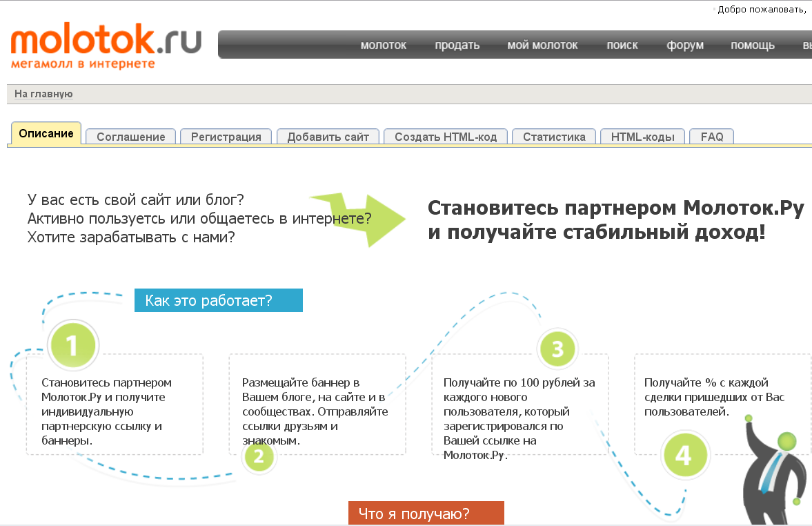Open the «Создать HTML-код» tab
This screenshot has width=812, height=526.
[446, 137]
